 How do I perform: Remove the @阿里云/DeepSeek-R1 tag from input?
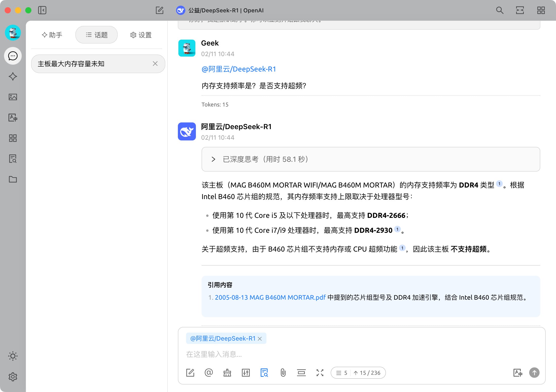click(x=260, y=339)
